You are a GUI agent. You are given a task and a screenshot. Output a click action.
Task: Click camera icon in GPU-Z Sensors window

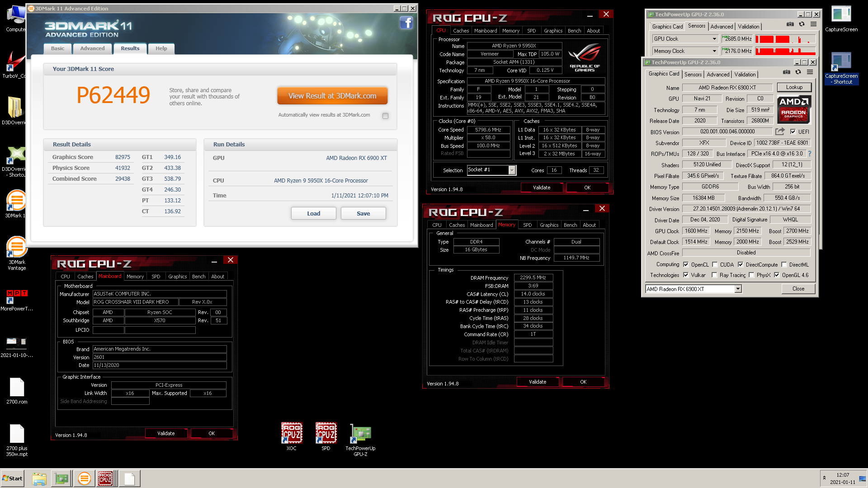[x=790, y=24]
